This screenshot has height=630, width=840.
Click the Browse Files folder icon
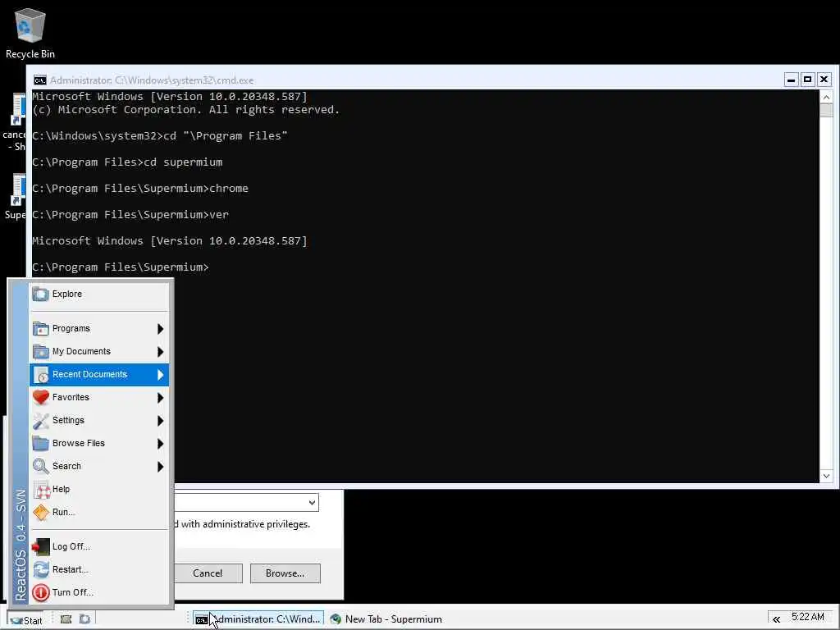pyautogui.click(x=41, y=444)
